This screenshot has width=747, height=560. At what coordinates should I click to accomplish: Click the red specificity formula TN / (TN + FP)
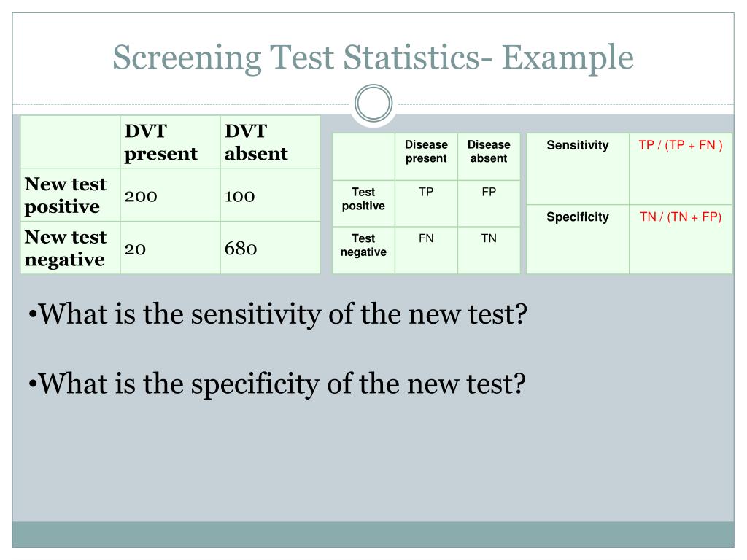(x=681, y=217)
